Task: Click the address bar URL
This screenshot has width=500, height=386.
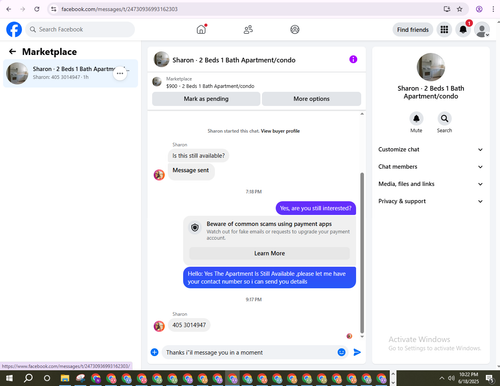Action: tap(119, 9)
